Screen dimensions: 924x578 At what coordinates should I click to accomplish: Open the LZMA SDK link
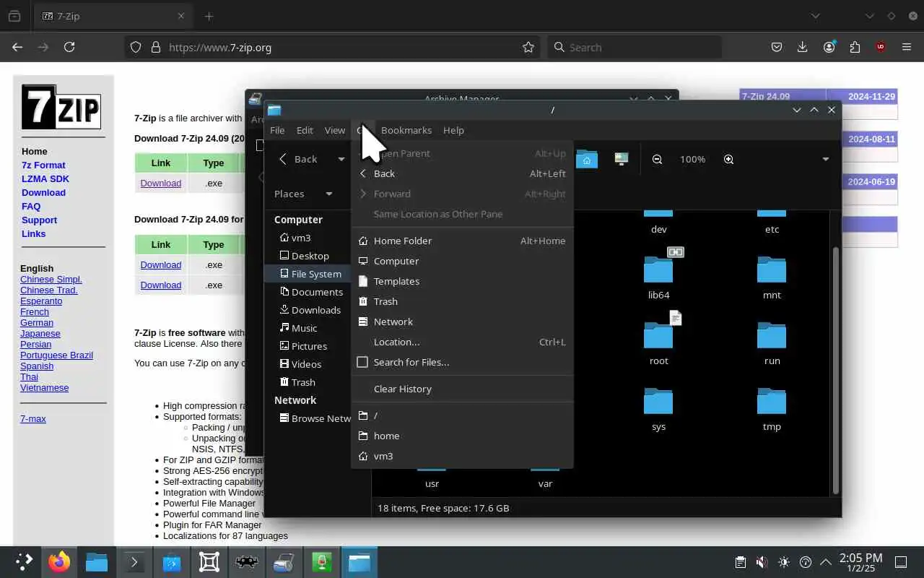(x=45, y=178)
